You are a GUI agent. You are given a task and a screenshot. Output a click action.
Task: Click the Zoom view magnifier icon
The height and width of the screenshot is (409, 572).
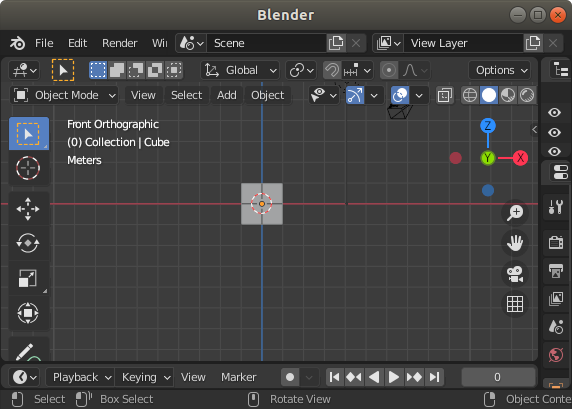[x=515, y=212]
